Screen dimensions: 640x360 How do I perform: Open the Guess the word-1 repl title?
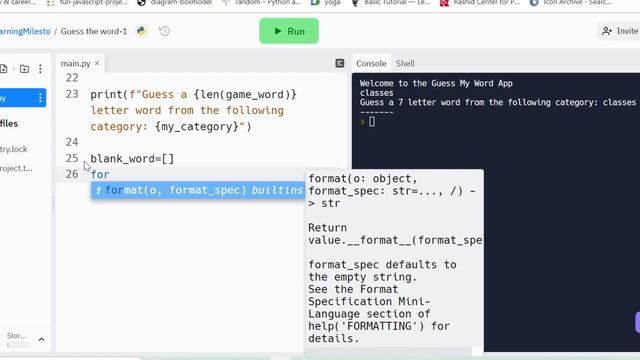(94, 31)
